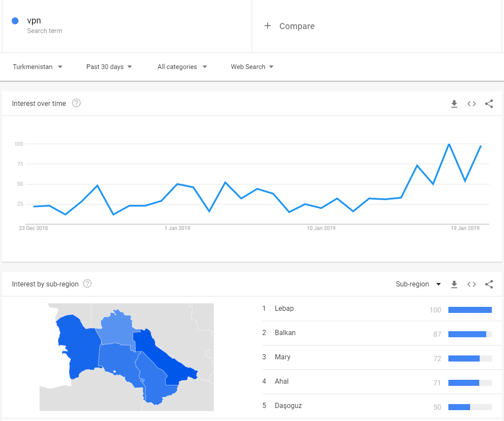Open the Turkmenistan country dropdown
This screenshot has height=421, width=504.
pyautogui.click(x=38, y=67)
